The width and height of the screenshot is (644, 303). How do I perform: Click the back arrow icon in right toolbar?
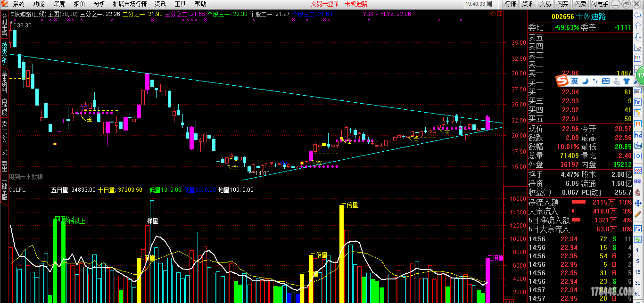pos(637,15)
